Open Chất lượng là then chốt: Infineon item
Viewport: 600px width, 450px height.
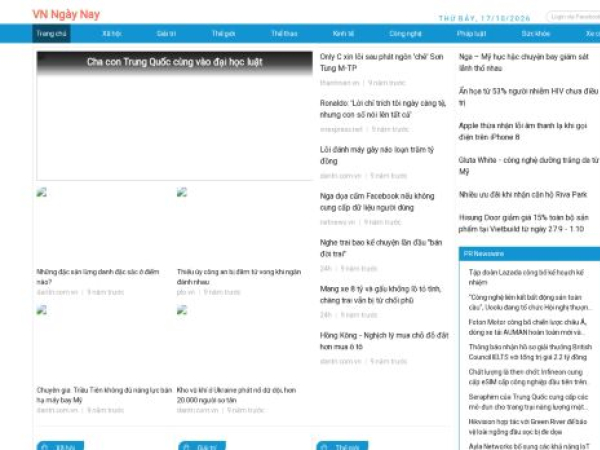tap(528, 377)
